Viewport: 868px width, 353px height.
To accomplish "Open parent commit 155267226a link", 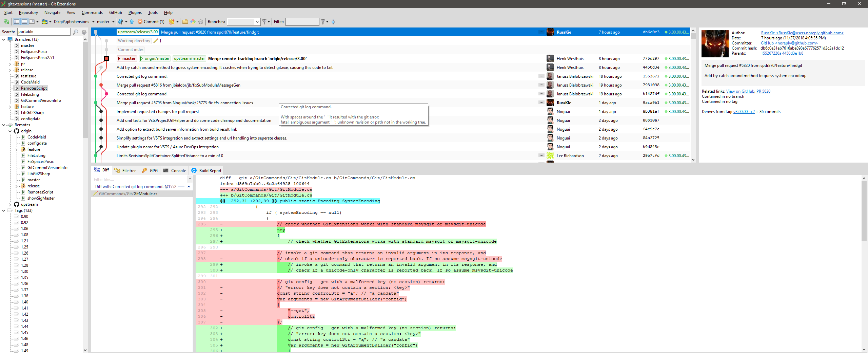I will tap(771, 53).
